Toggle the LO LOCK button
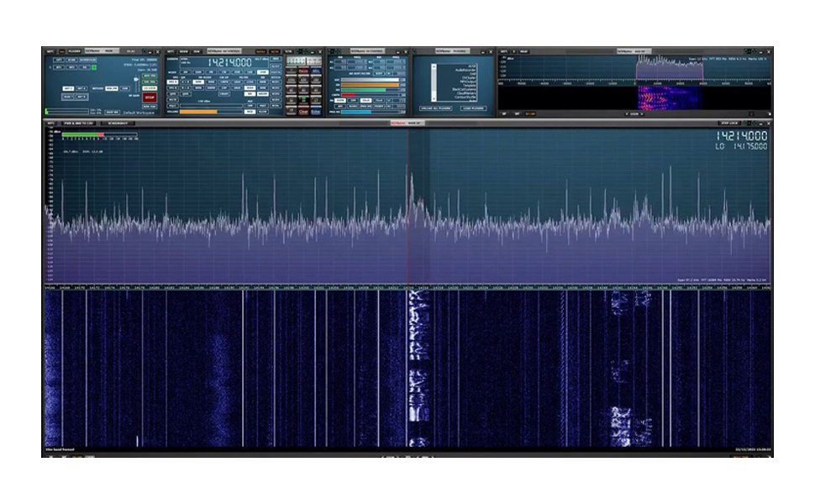The width and height of the screenshot is (815, 504). (x=150, y=87)
